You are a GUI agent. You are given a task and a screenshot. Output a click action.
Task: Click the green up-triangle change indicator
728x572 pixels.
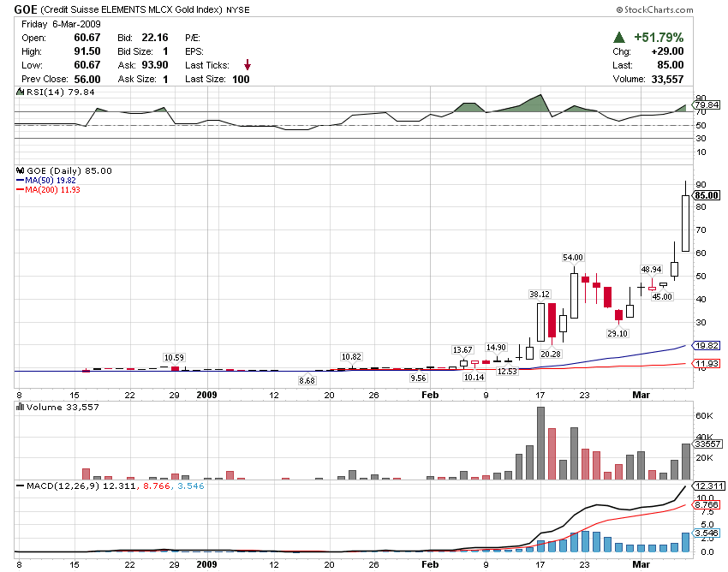tap(619, 37)
